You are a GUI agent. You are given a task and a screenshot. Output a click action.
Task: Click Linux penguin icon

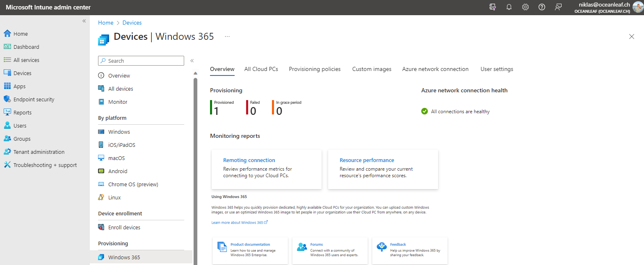click(101, 197)
